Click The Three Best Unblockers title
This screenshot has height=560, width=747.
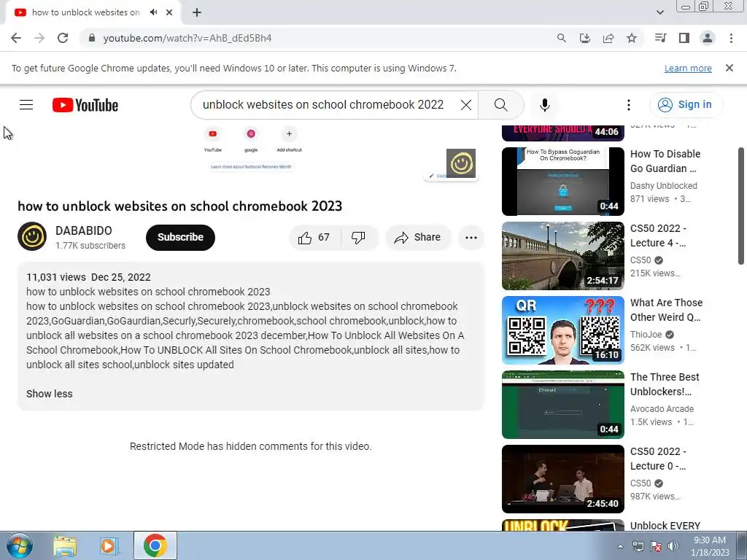(x=665, y=384)
